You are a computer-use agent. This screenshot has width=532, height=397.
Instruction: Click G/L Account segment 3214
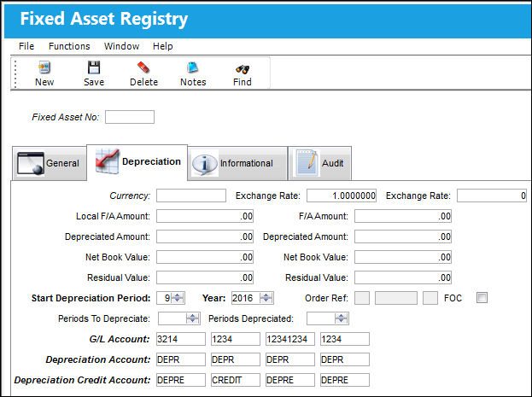coord(180,339)
